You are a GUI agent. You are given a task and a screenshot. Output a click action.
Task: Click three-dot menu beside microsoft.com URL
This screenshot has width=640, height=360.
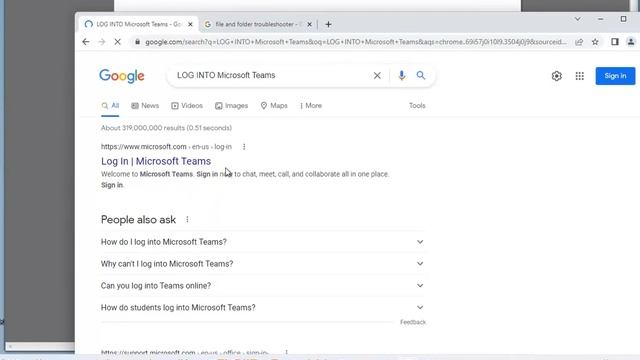[244, 147]
